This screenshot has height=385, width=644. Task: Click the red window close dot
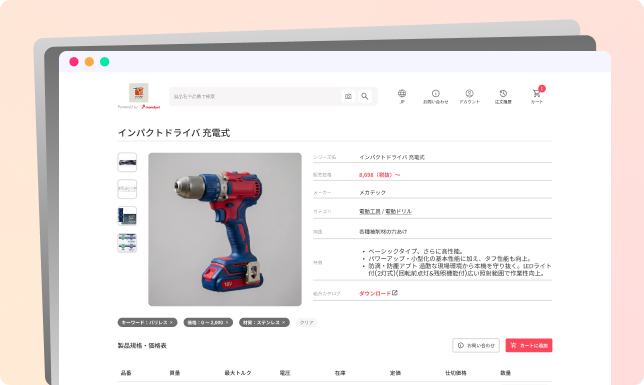(74, 62)
